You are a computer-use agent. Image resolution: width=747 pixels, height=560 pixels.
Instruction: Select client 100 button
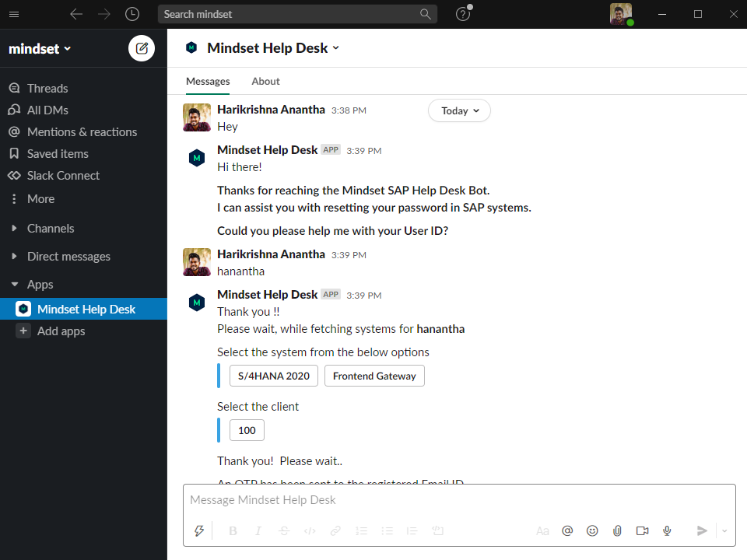point(247,430)
